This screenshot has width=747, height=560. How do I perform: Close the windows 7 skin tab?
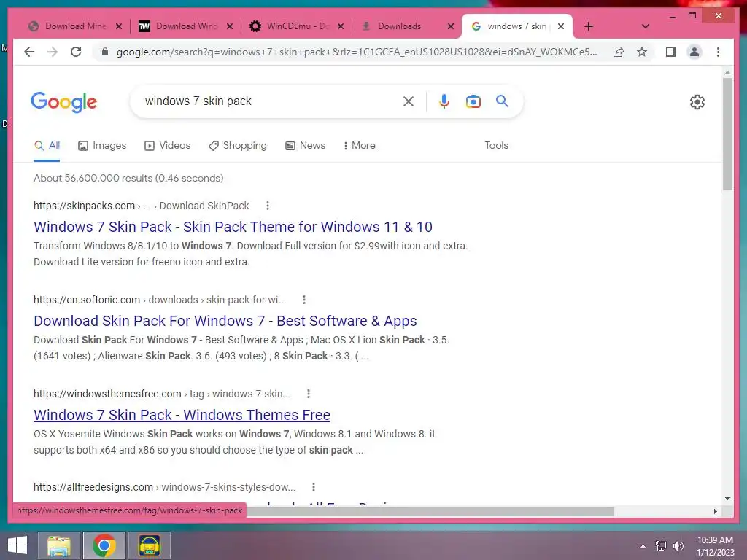click(x=561, y=26)
